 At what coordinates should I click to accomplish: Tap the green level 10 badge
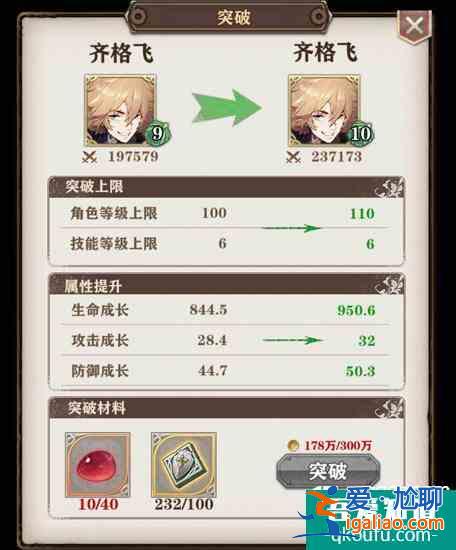[x=361, y=133]
